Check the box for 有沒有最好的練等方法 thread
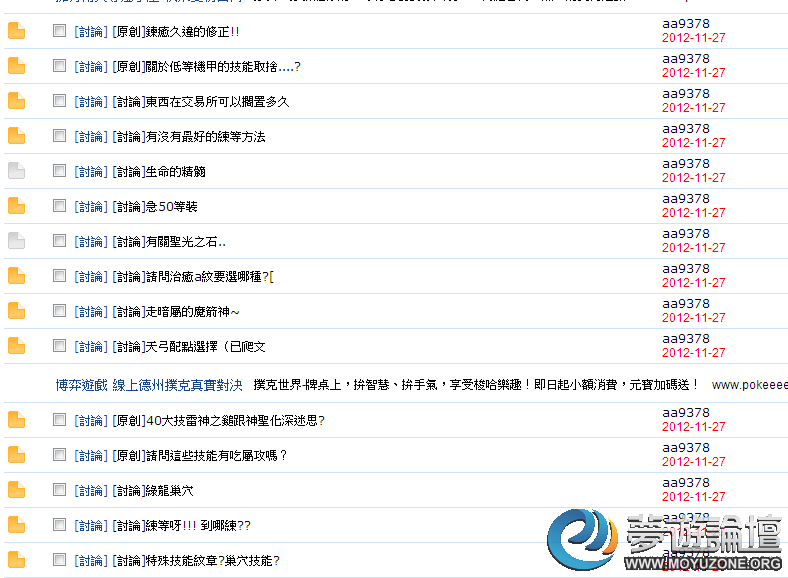The height and width of the screenshot is (578, 788). click(x=59, y=136)
